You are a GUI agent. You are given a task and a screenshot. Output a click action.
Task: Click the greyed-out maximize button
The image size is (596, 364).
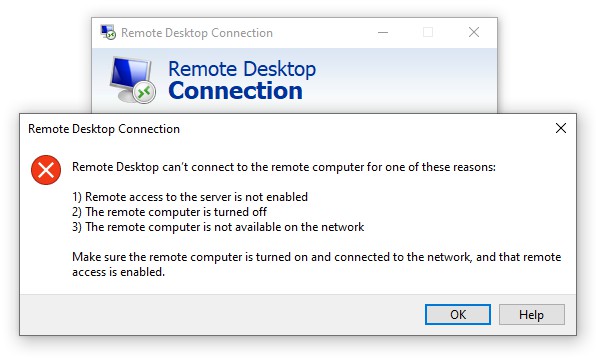pyautogui.click(x=428, y=32)
